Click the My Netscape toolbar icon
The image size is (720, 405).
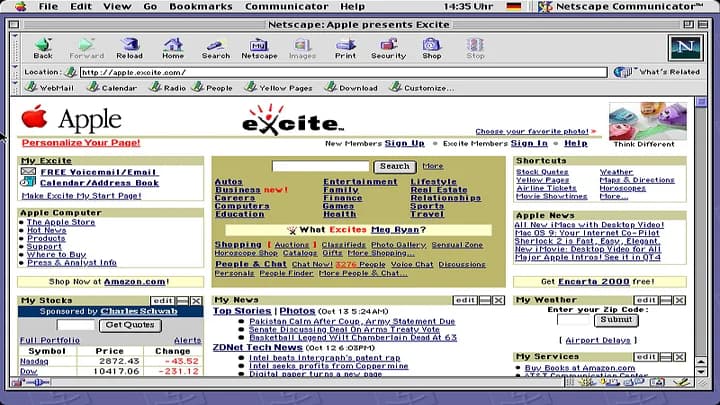[x=259, y=48]
